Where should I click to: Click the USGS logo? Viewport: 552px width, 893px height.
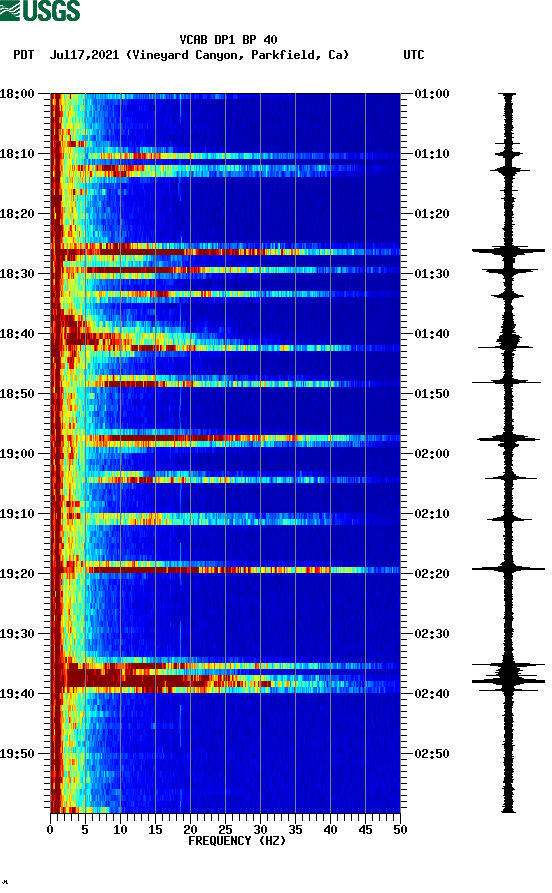[40, 10]
